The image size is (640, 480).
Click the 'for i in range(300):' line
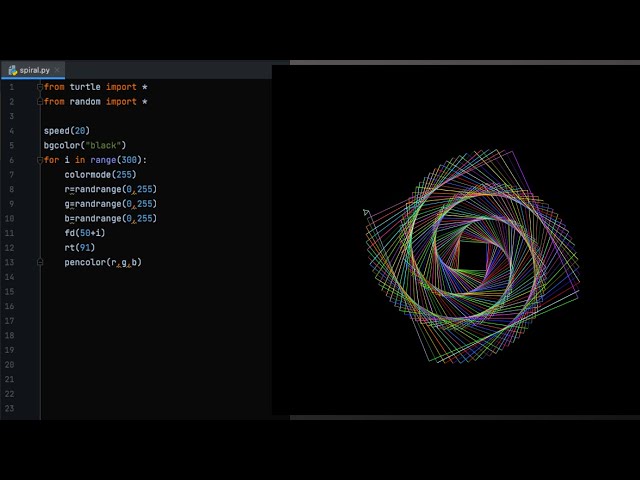click(x=95, y=160)
